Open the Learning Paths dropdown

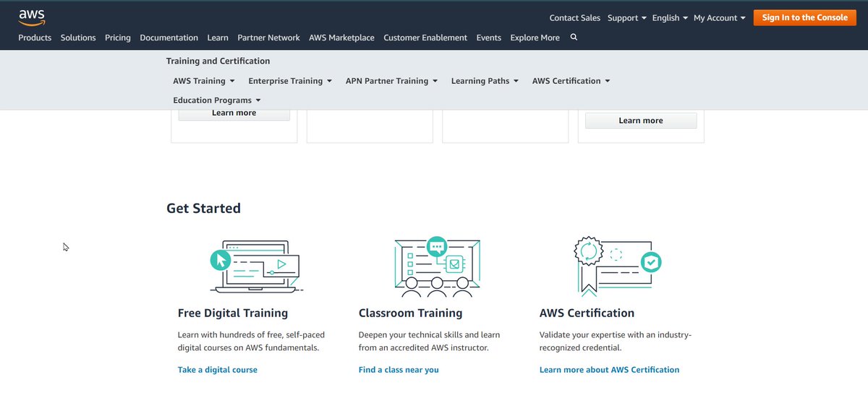pyautogui.click(x=485, y=81)
